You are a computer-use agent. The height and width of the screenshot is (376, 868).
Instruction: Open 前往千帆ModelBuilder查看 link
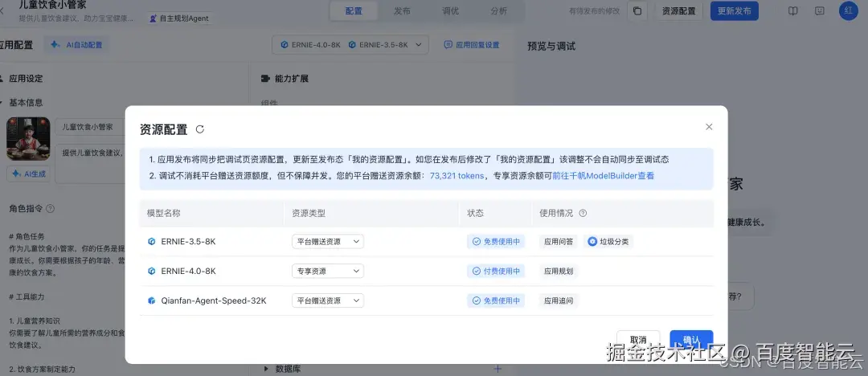(x=603, y=175)
